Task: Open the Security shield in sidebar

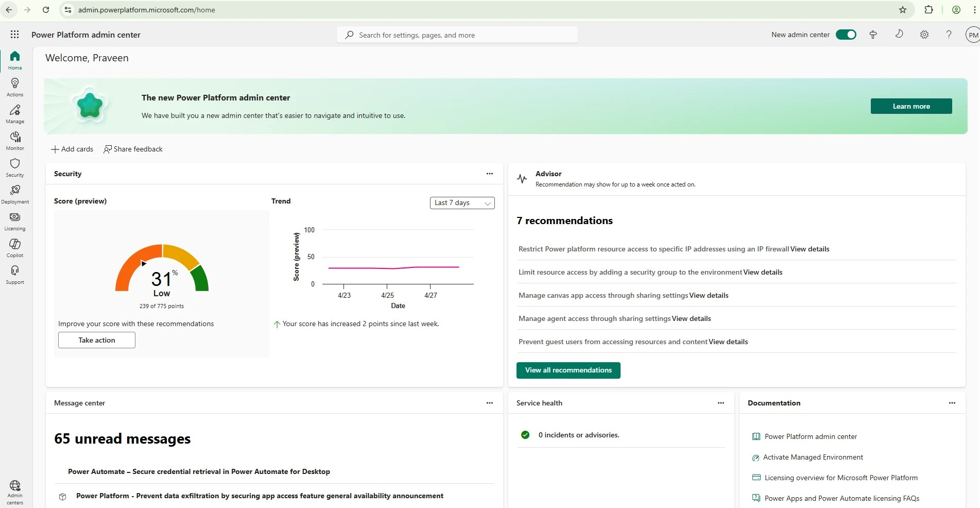Action: (x=15, y=167)
